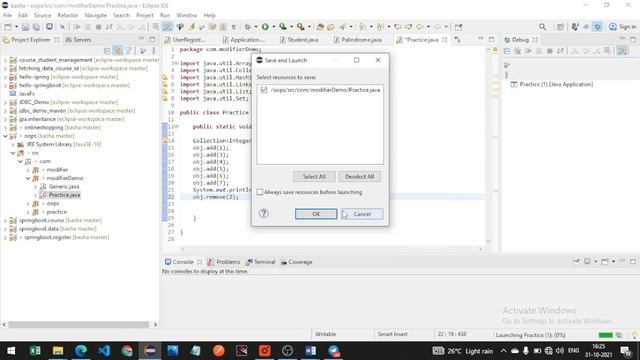Viewport: 640px width, 360px height.
Task: Click the New file toolbar icon
Action: pyautogui.click(x=8, y=27)
